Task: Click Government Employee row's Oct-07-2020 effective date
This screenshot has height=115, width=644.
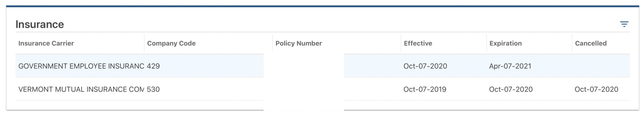Action: (x=425, y=66)
